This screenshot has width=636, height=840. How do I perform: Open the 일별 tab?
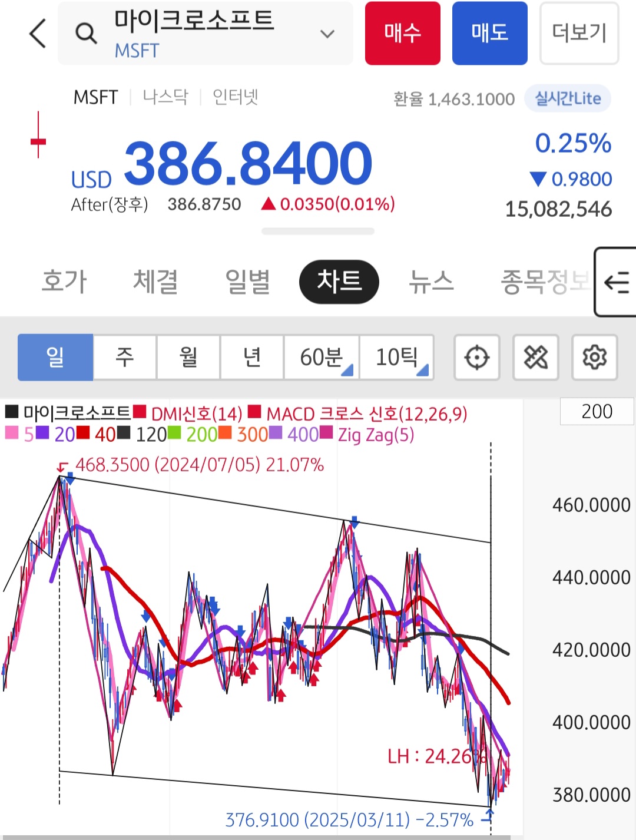coord(248,281)
